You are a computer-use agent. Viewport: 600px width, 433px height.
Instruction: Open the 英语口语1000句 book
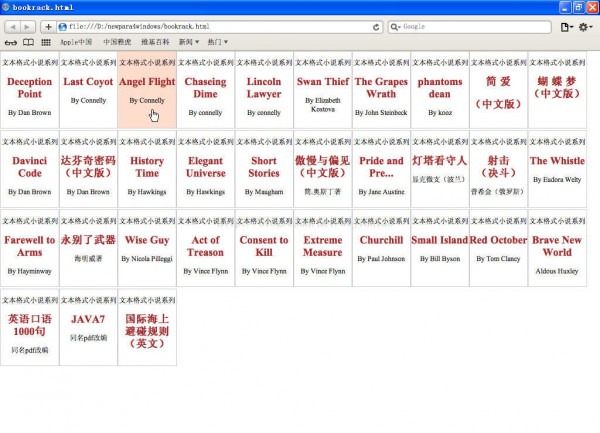[30, 325]
